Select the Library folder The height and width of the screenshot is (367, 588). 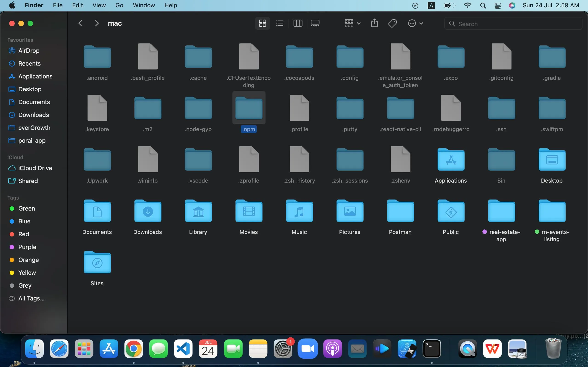[198, 211]
